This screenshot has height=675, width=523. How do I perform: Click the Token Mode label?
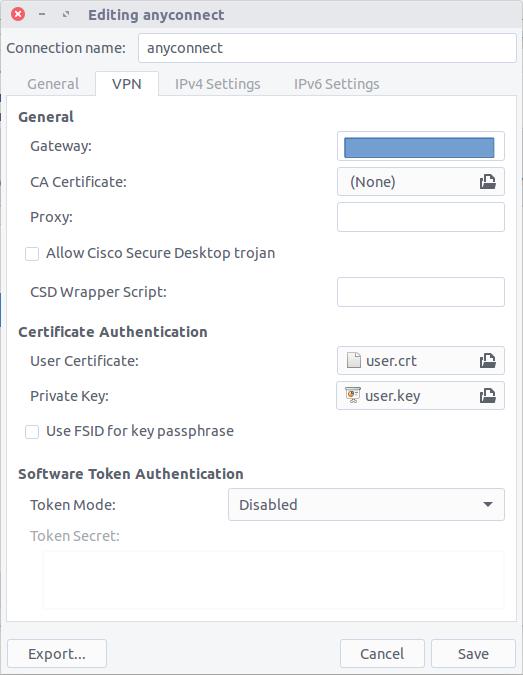(x=73, y=505)
